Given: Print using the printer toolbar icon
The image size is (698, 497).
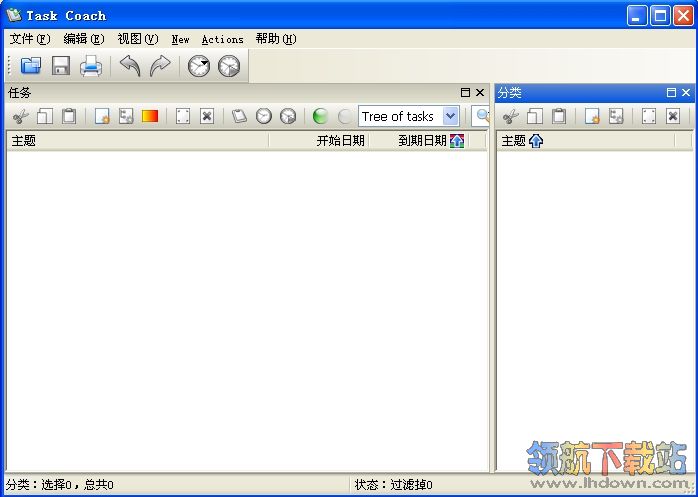Looking at the screenshot, I should point(91,66).
